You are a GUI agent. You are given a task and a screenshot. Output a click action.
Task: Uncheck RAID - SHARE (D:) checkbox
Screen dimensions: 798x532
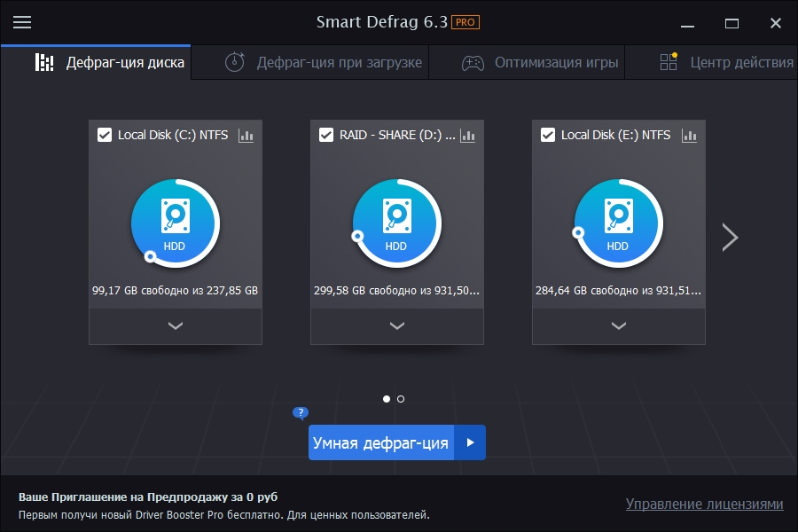coord(325,135)
